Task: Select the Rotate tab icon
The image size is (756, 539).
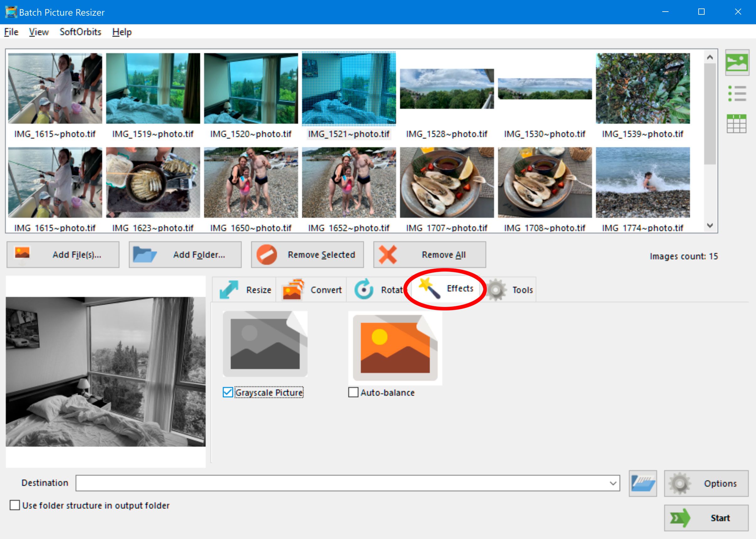Action: [x=364, y=289]
